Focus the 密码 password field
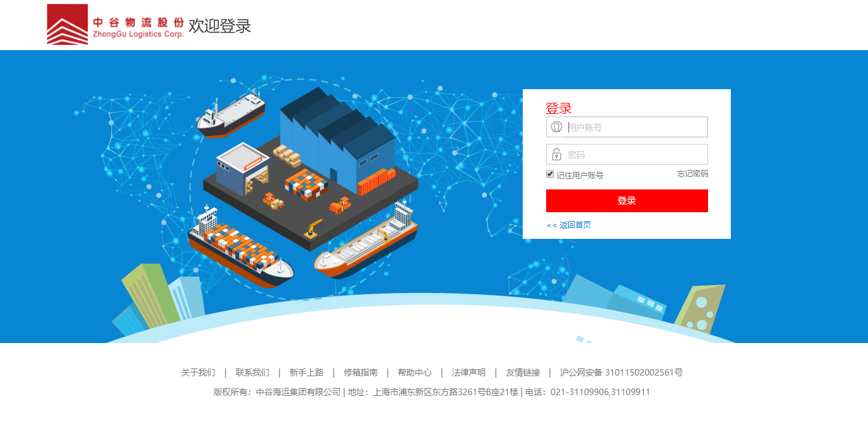The height and width of the screenshot is (427, 868). (627, 154)
